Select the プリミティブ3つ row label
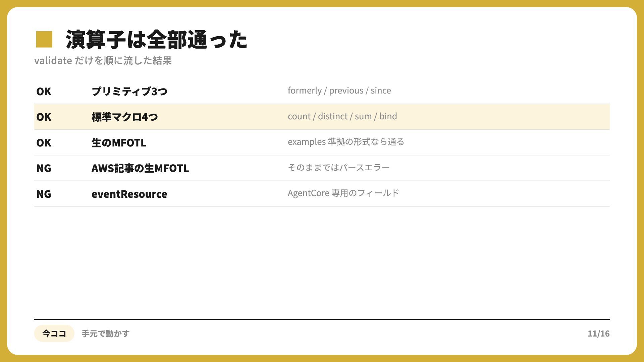The width and height of the screenshot is (644, 362). 129,92
